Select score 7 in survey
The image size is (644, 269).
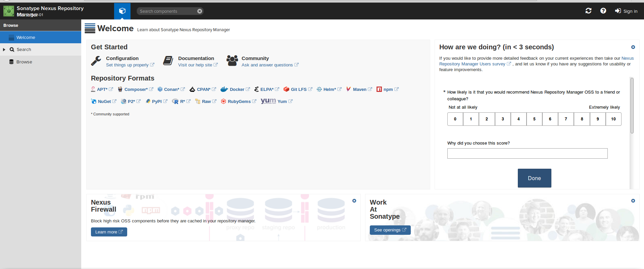point(566,119)
